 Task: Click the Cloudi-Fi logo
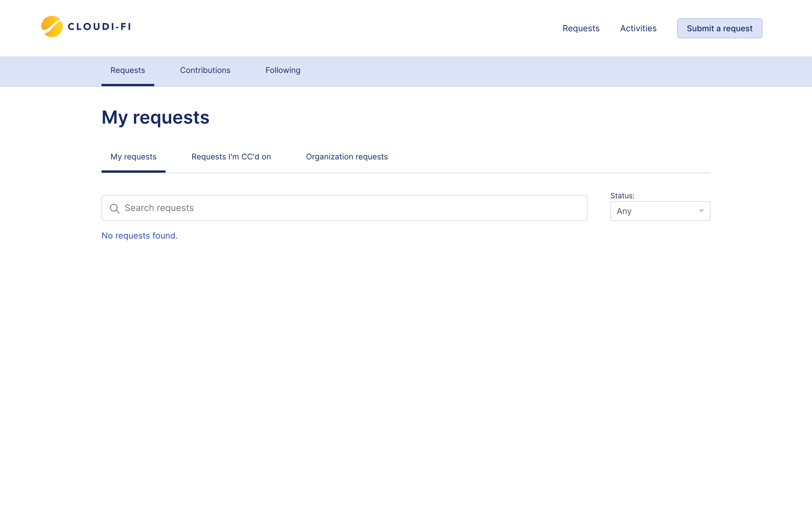[x=52, y=27]
